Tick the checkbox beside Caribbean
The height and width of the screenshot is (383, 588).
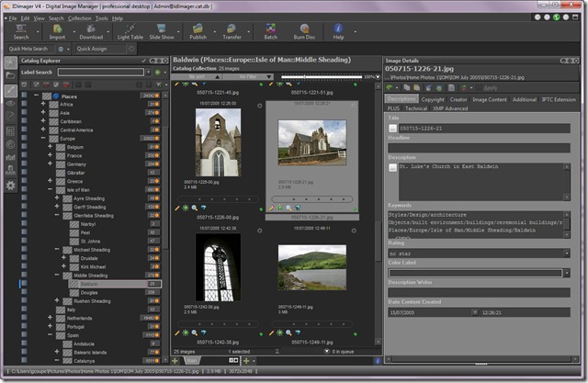(x=53, y=121)
